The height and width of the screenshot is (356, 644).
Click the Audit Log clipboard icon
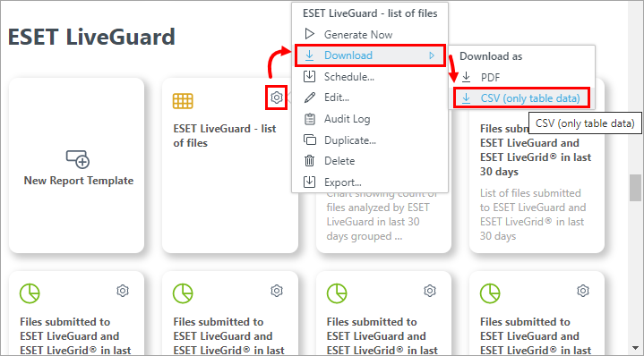[309, 119]
